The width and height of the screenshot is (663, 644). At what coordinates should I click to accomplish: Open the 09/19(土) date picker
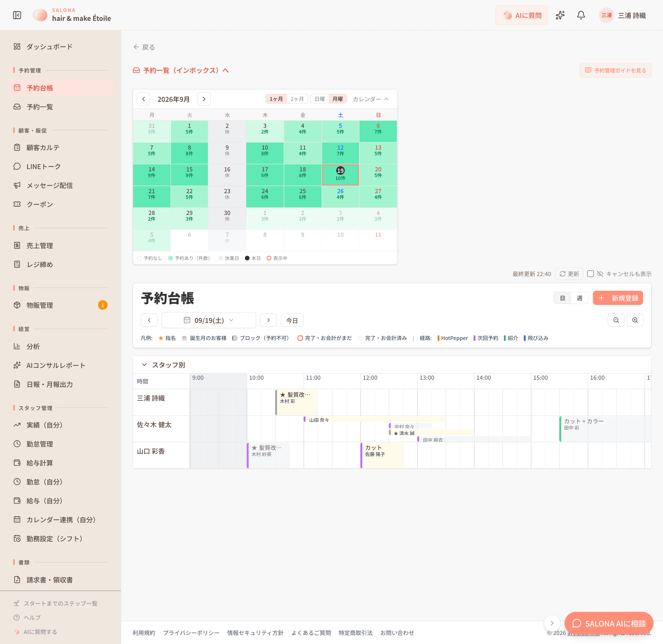point(209,320)
